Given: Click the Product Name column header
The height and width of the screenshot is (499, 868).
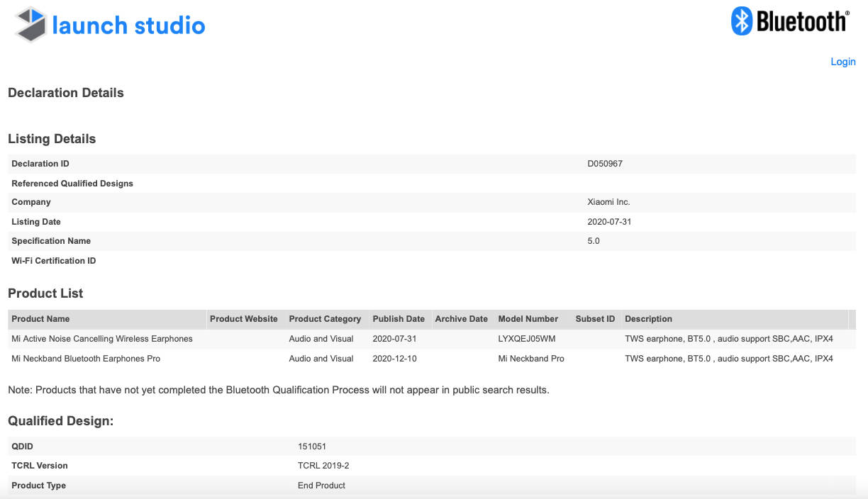Looking at the screenshot, I should pyautogui.click(x=40, y=319).
